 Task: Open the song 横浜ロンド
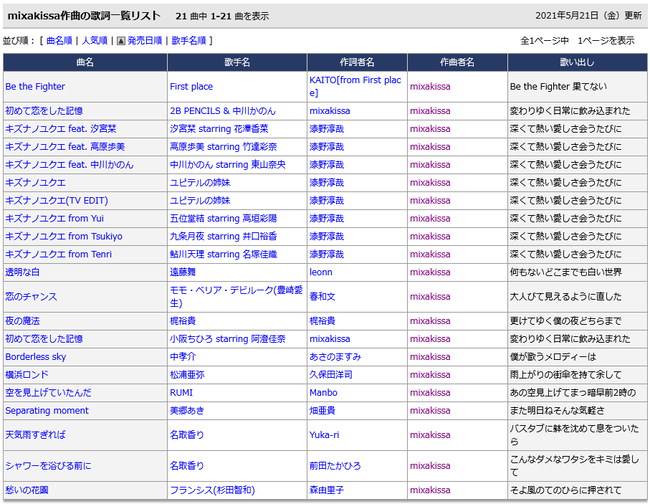pos(27,375)
